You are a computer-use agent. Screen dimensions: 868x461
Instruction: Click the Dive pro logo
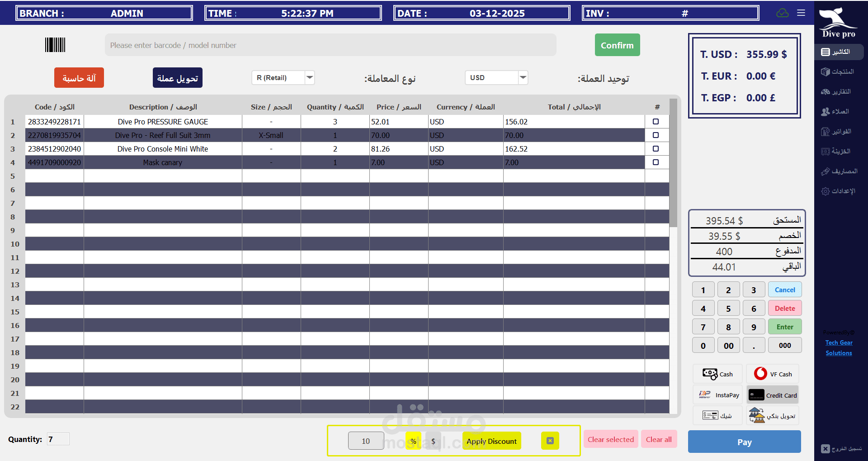839,23
